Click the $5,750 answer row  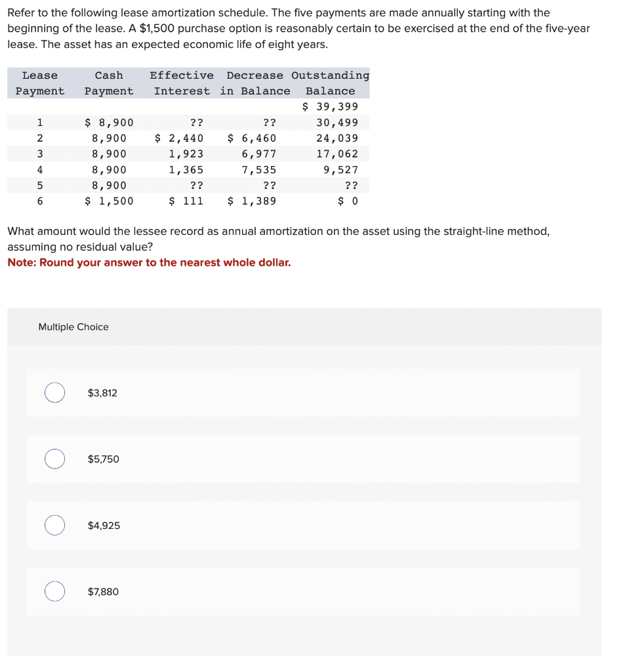(302, 459)
